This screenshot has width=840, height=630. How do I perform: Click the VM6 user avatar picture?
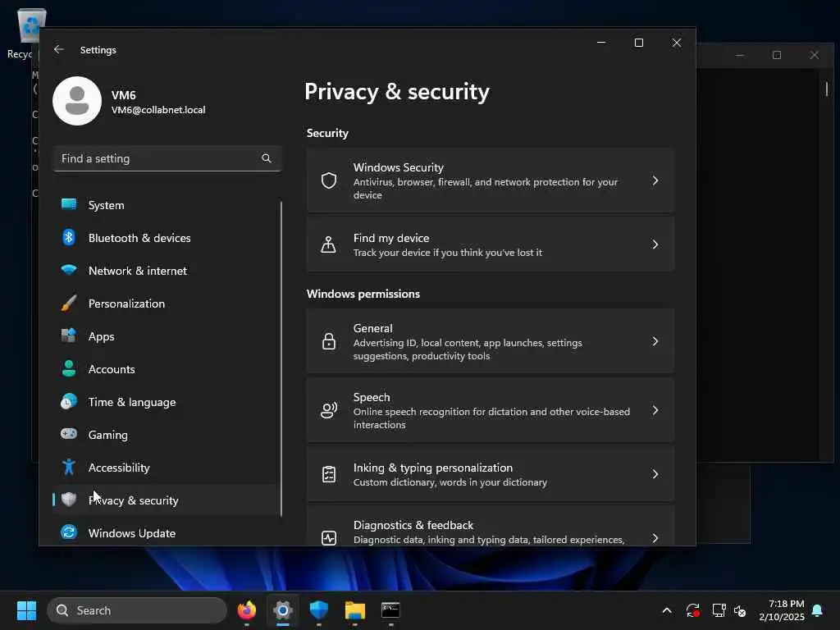77,101
